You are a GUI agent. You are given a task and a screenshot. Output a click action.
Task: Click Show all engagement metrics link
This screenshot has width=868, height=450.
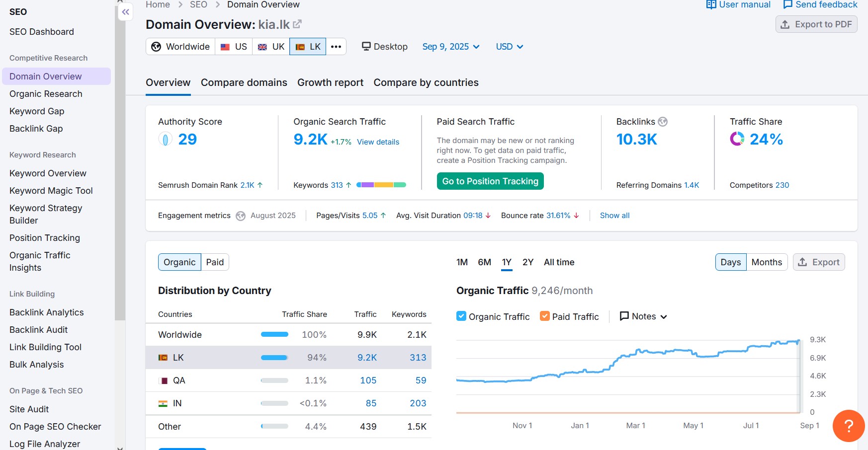(x=614, y=216)
